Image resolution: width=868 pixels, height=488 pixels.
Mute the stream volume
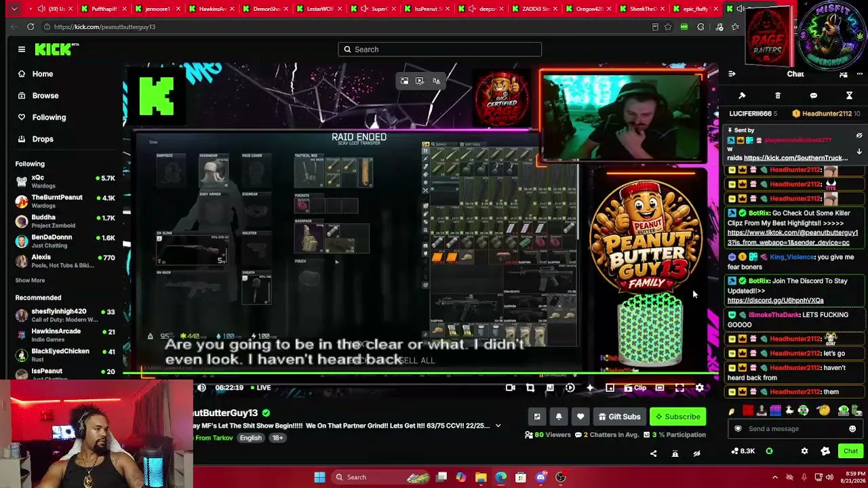(x=201, y=388)
